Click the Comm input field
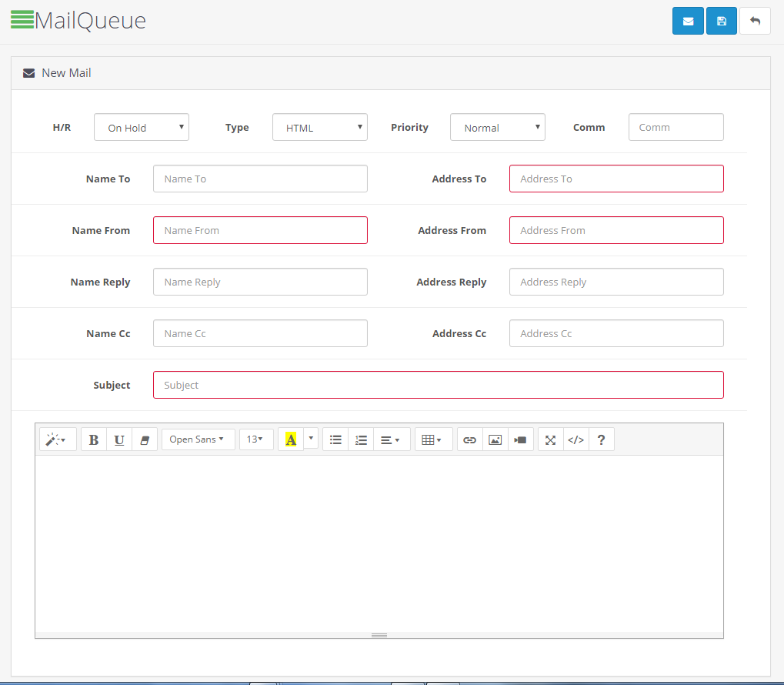784x685 pixels. coord(676,127)
